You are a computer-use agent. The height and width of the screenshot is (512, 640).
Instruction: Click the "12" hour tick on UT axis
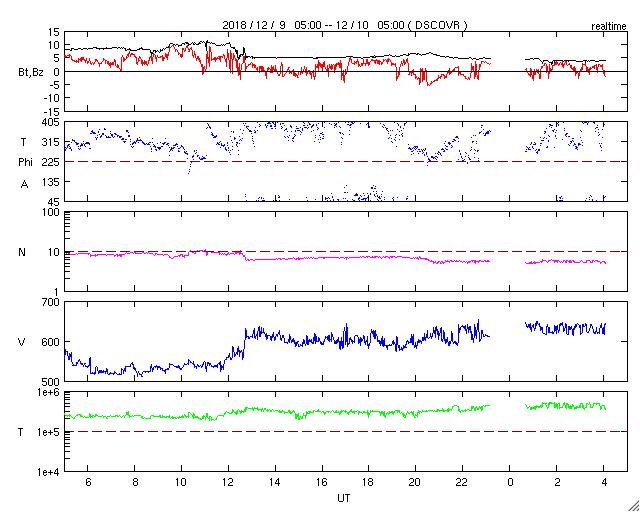click(228, 482)
